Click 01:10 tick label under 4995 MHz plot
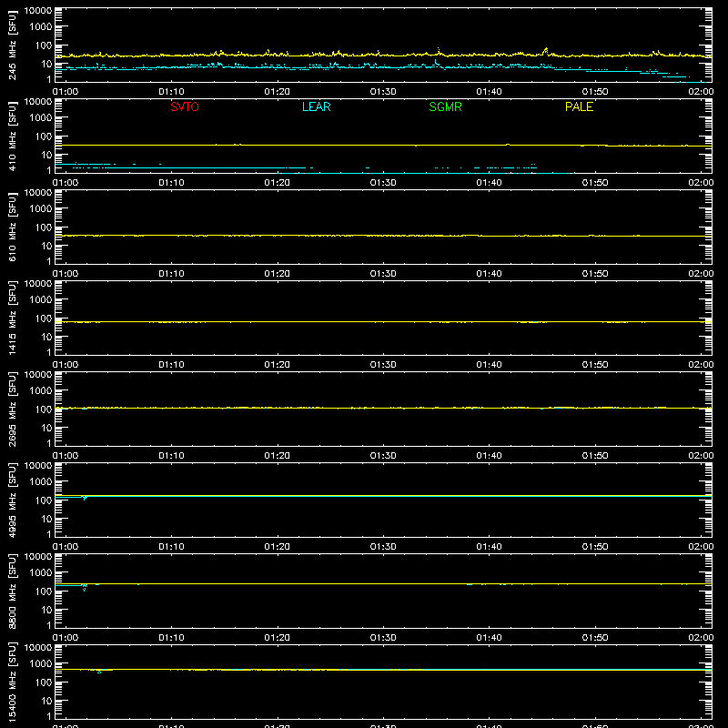The image size is (728, 728). pos(171,547)
